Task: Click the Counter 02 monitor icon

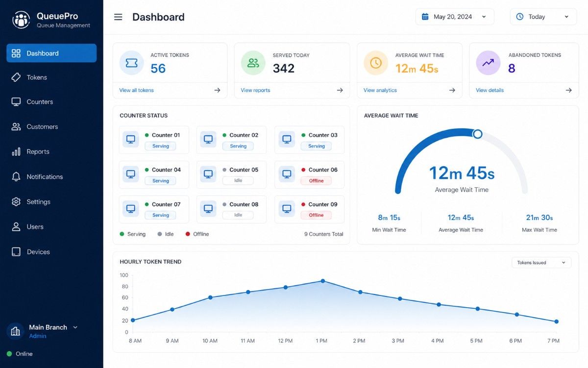Action: [208, 140]
